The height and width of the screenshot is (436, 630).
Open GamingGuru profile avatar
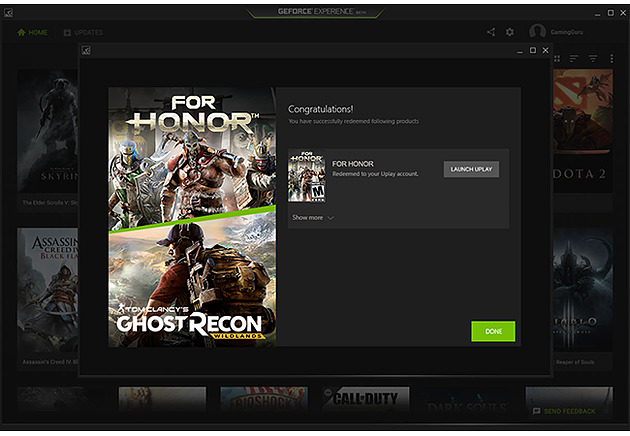(537, 32)
